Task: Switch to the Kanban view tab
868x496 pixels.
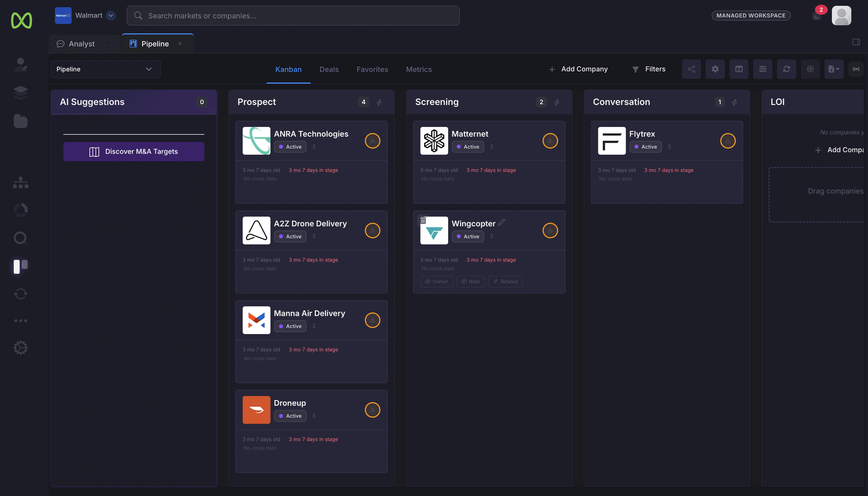Action: 288,70
